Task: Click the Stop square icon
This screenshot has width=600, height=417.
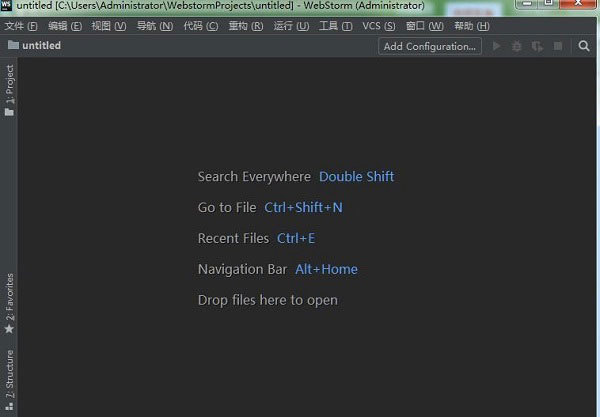Action: click(558, 46)
